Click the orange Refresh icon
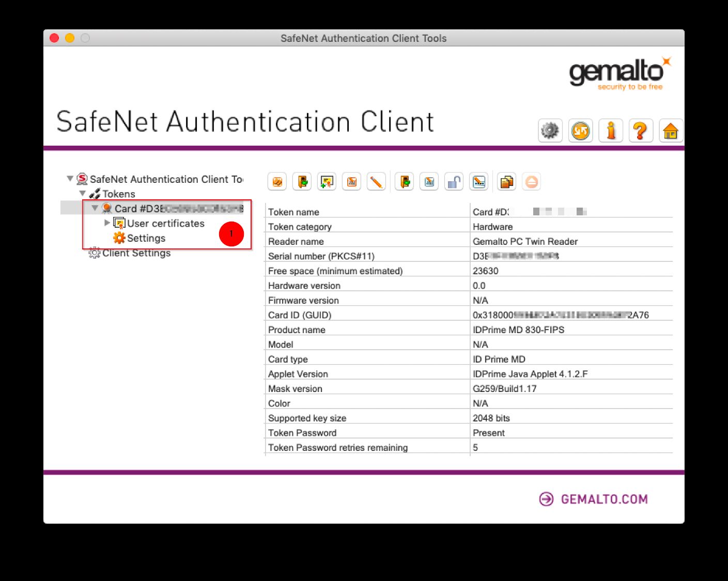The image size is (728, 581). point(581,131)
